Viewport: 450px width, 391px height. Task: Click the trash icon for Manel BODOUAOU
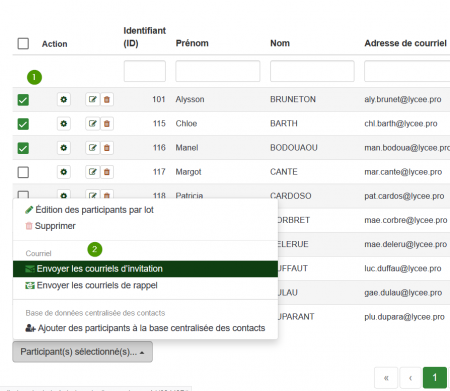pos(107,148)
